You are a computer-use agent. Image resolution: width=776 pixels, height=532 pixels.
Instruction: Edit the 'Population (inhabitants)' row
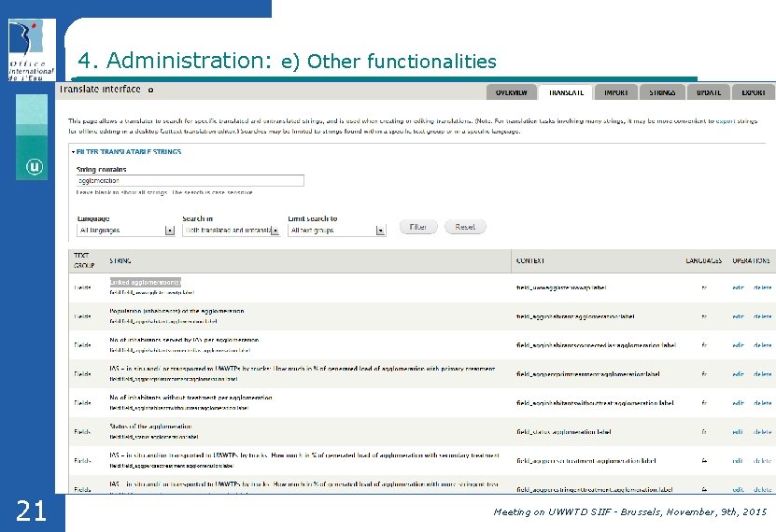(738, 316)
